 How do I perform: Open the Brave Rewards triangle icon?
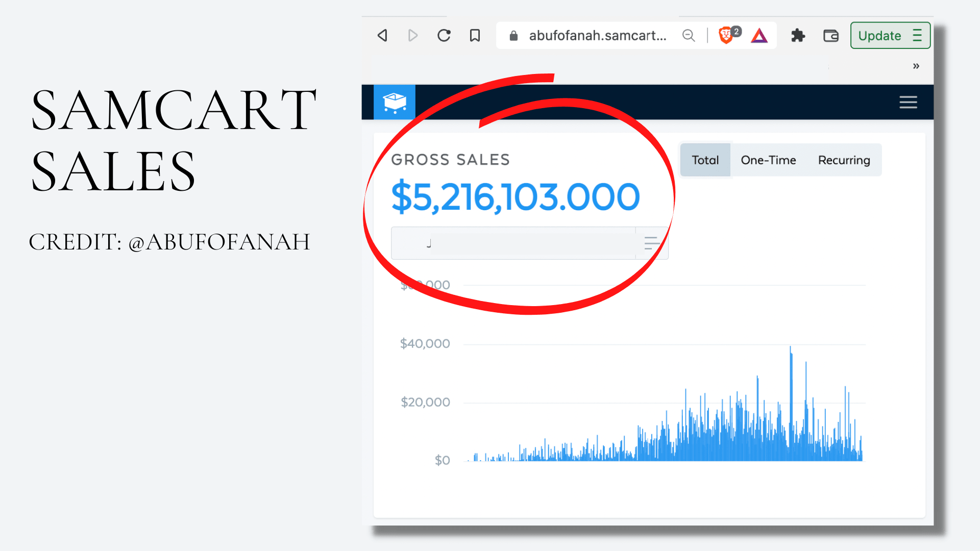point(759,35)
